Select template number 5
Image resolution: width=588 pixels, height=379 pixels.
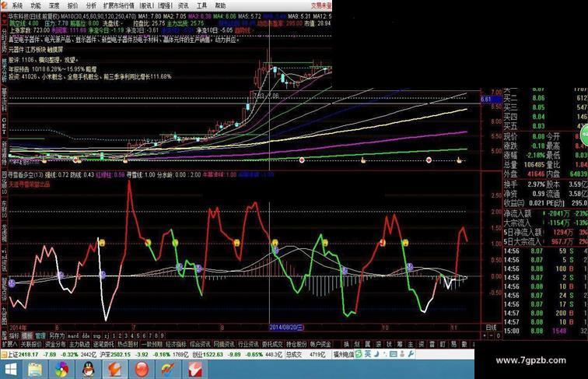coord(138,335)
